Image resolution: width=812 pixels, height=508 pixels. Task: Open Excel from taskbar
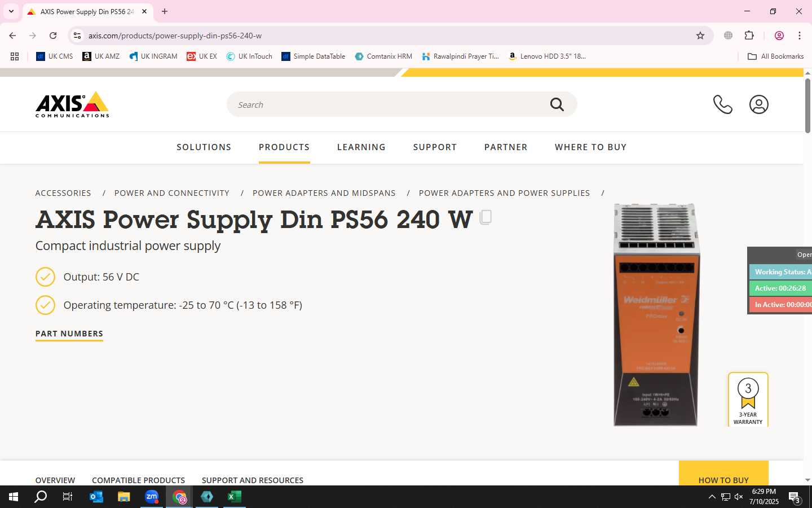pyautogui.click(x=235, y=497)
